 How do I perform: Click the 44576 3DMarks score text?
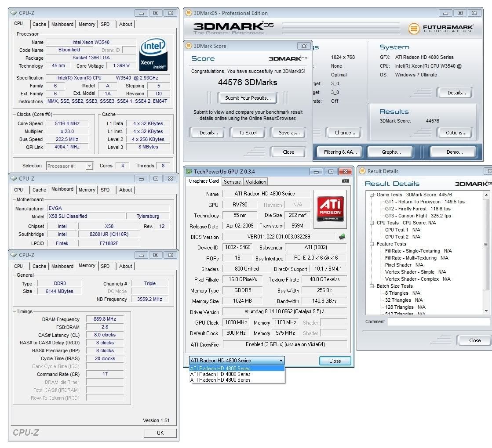(248, 82)
